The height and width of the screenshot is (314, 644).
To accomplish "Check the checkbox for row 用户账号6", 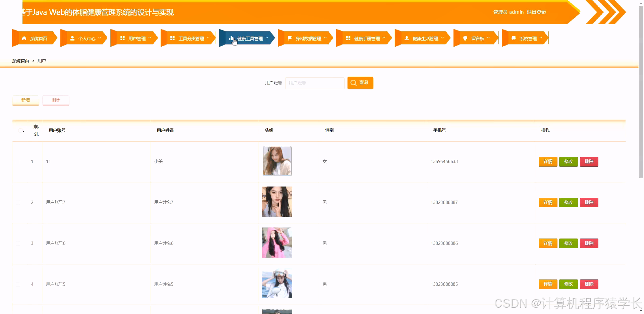I will (18, 244).
